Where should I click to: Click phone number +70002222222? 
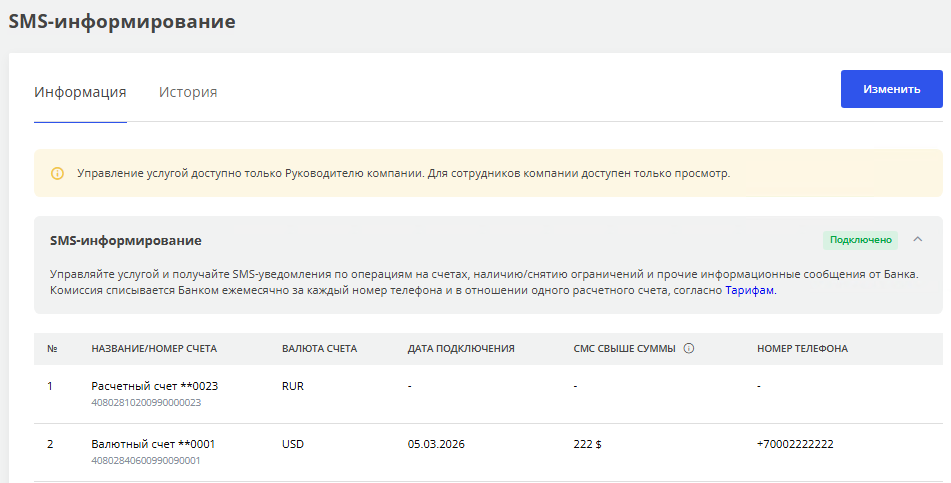pos(795,444)
